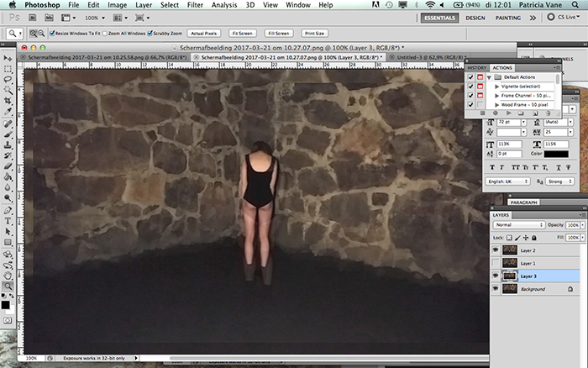The height and width of the screenshot is (368, 588).
Task: Select the Spot Healing Brush tool
Action: 8,124
